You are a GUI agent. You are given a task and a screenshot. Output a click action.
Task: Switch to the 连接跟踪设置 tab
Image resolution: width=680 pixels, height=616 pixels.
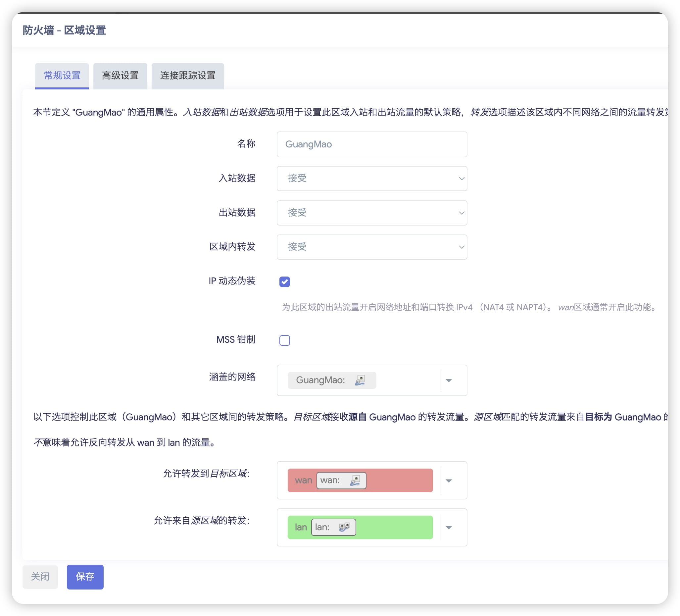(x=187, y=76)
